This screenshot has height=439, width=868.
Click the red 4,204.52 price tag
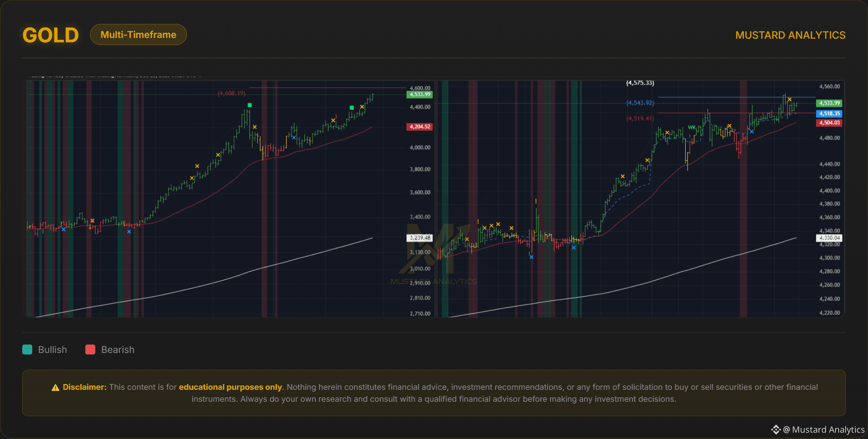pos(420,127)
